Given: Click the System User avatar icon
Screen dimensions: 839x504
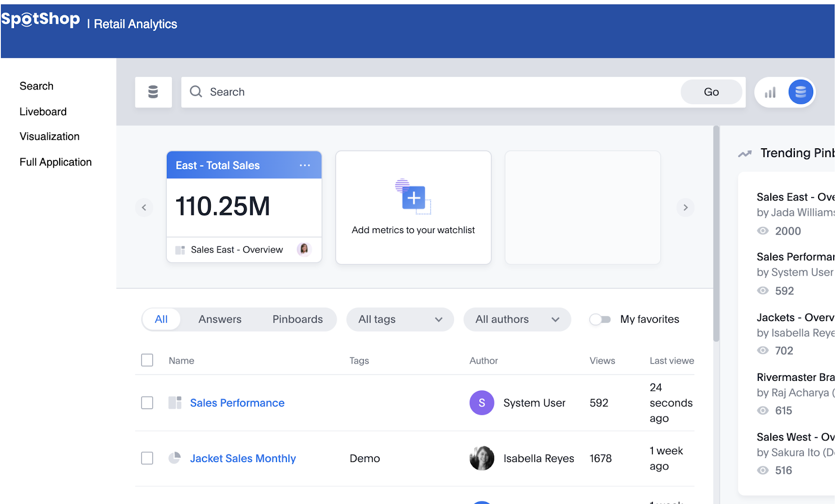Looking at the screenshot, I should tap(481, 403).
